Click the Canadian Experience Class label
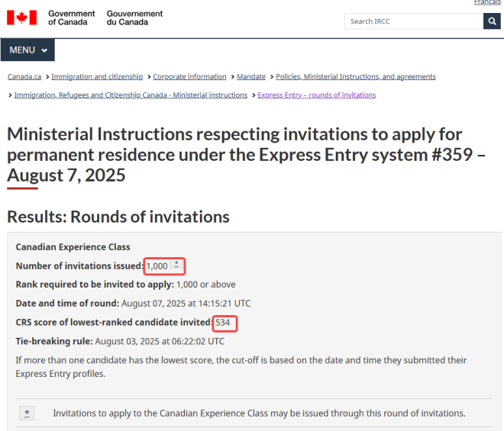Viewport: 504px width, 431px height. coord(73,247)
